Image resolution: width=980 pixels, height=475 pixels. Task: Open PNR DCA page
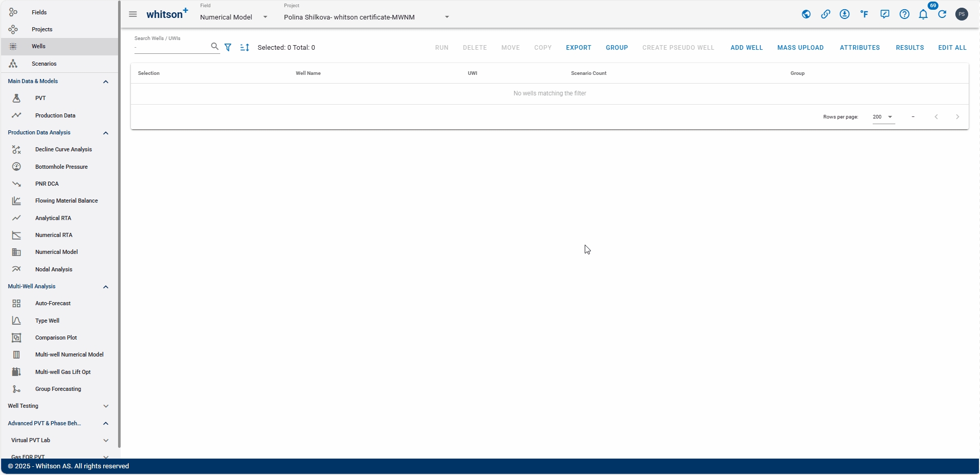(59, 184)
